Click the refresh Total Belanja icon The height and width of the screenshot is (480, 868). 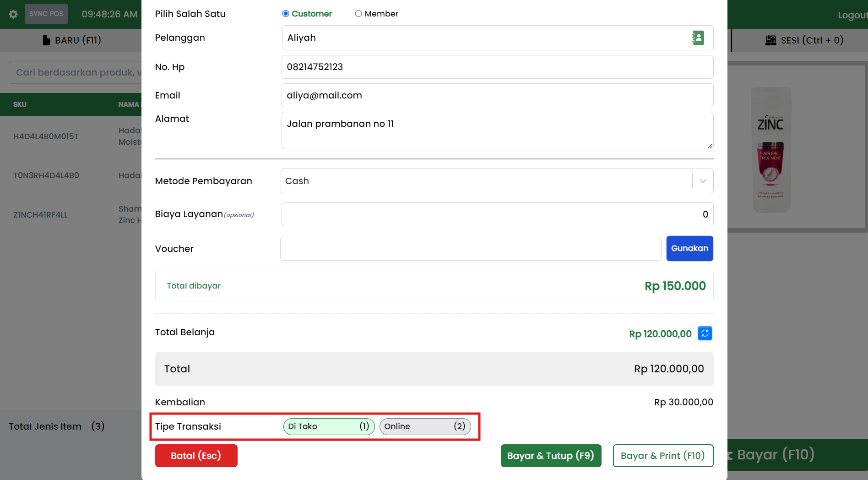point(705,333)
